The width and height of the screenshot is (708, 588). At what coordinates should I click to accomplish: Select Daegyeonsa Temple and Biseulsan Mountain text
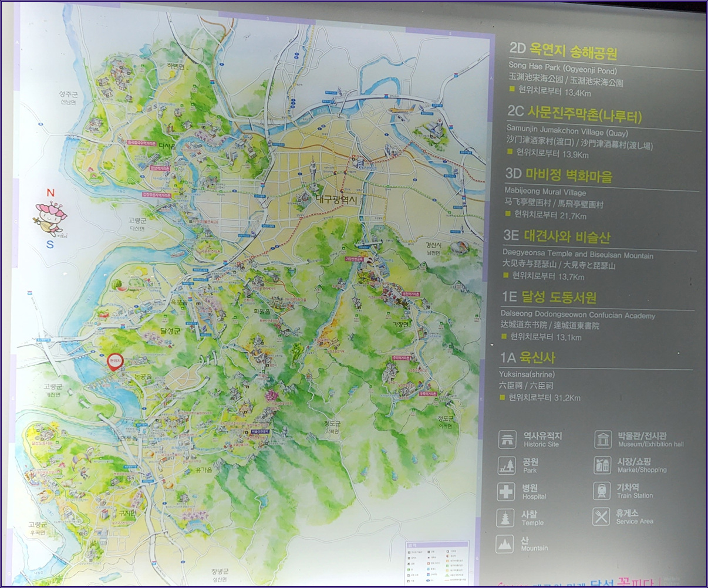tap(578, 254)
